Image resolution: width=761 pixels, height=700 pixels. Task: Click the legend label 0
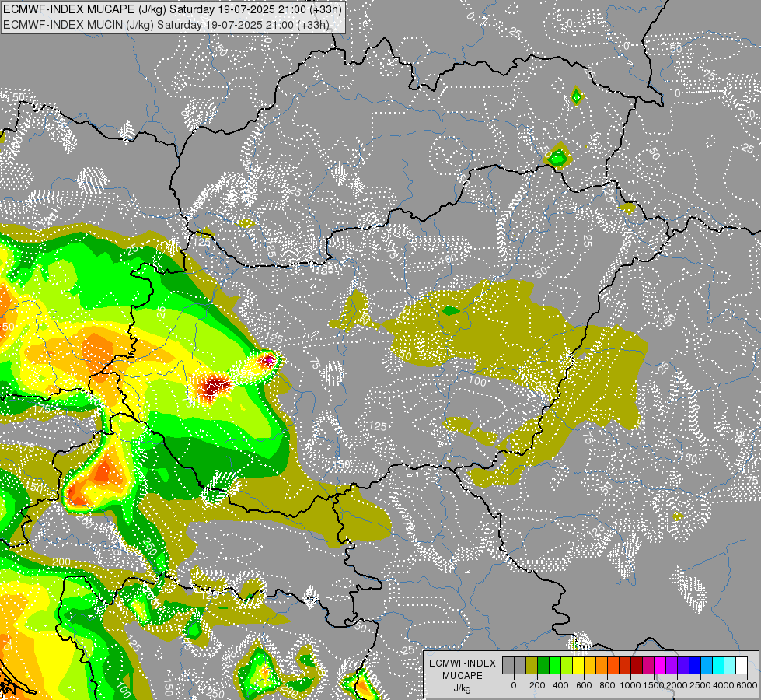point(514,685)
